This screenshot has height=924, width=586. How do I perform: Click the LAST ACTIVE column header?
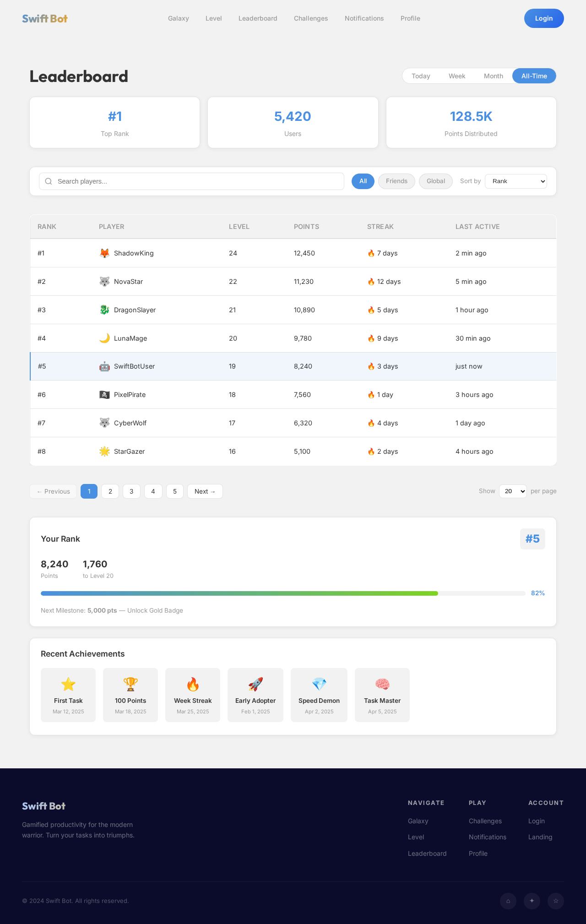point(477,227)
